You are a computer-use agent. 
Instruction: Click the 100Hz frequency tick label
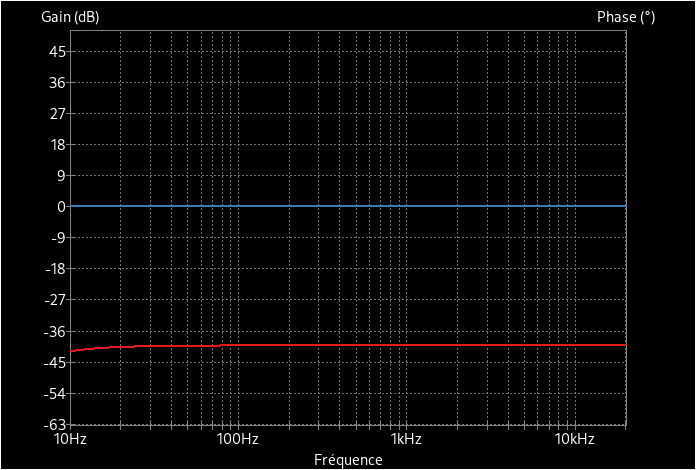237,439
